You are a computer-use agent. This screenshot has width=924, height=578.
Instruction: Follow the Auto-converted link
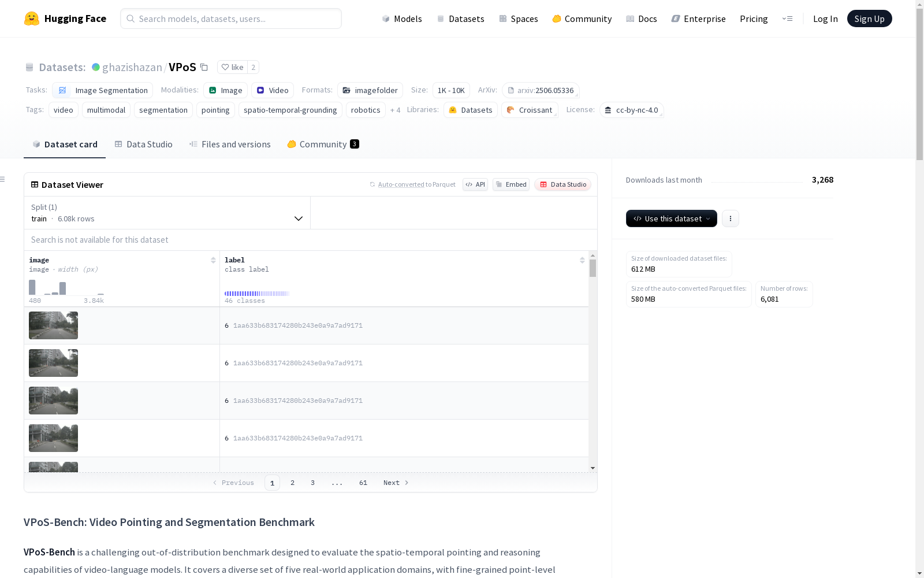click(x=401, y=184)
